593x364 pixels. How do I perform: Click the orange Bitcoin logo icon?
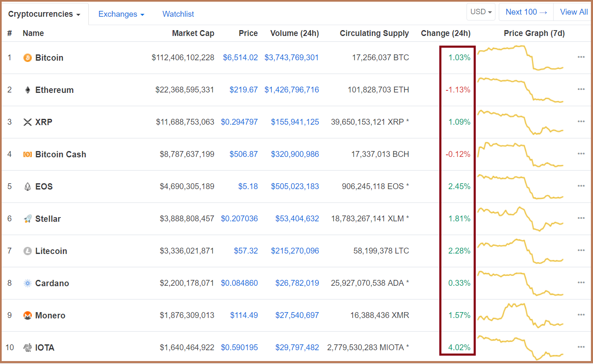tap(28, 58)
